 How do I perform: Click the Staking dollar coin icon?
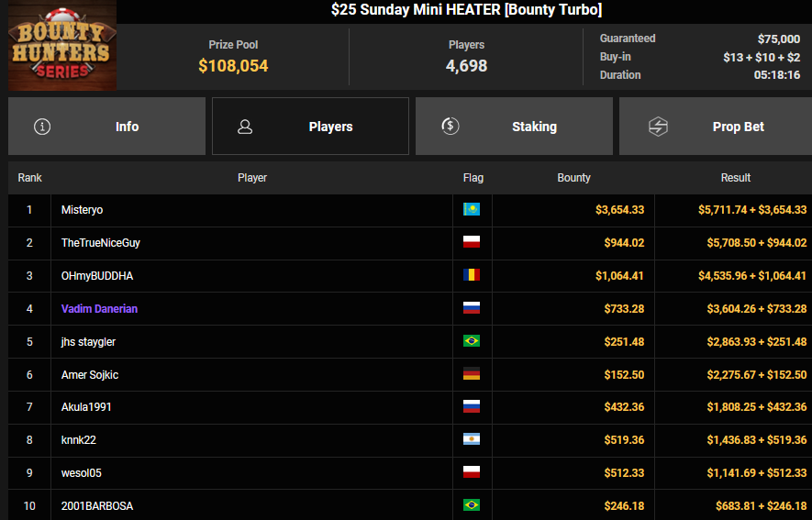(x=450, y=127)
